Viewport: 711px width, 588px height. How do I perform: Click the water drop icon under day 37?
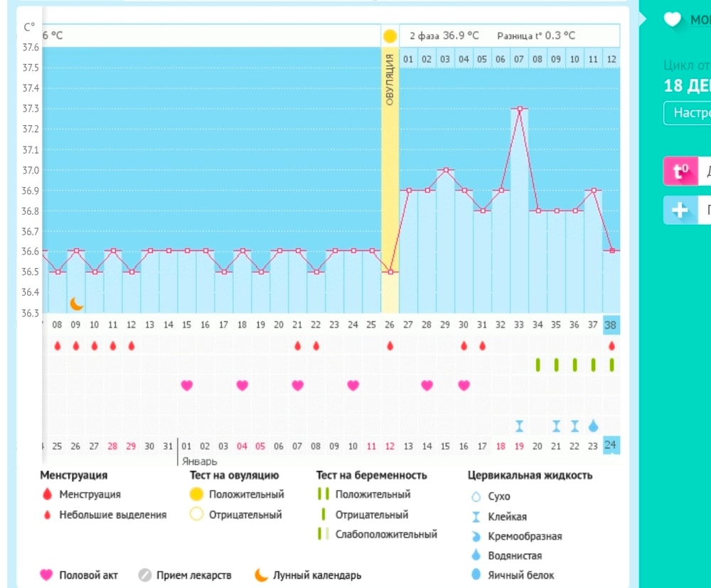coord(593,426)
